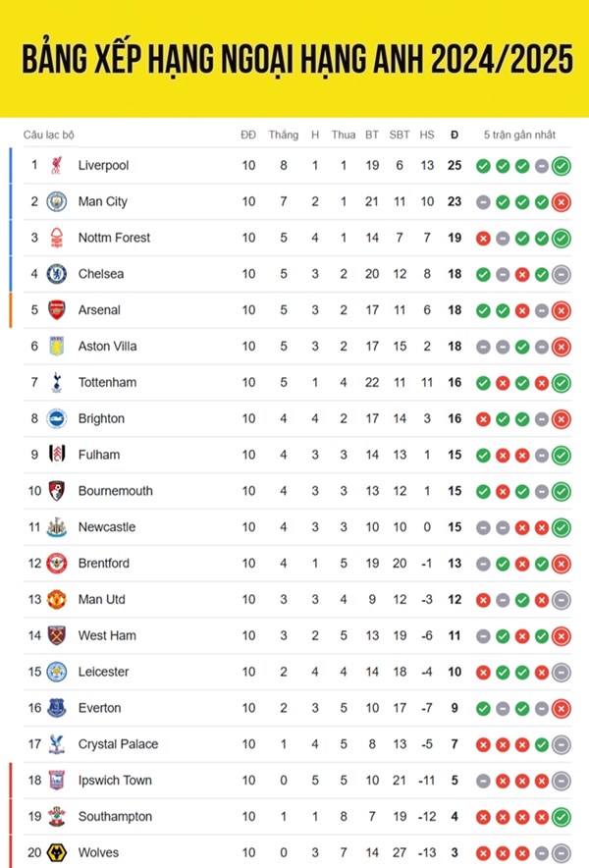Click the Liverpool club crest
This screenshot has width=589, height=868.
tap(56, 165)
